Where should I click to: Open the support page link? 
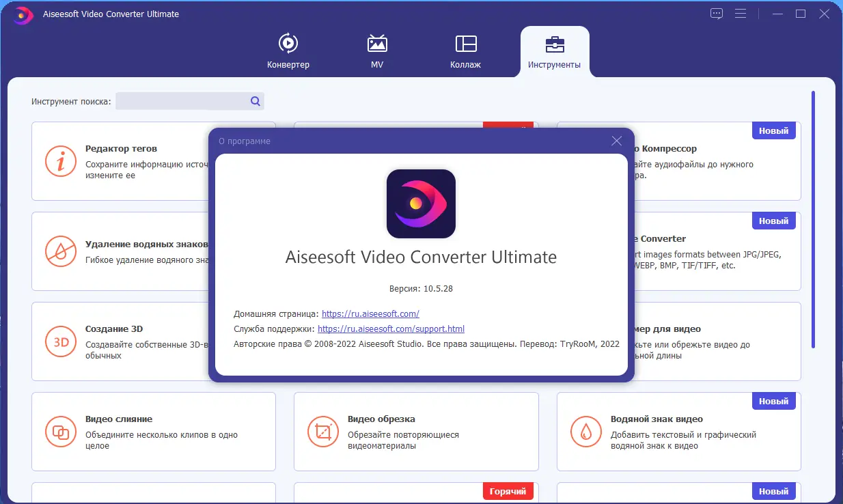(390, 328)
